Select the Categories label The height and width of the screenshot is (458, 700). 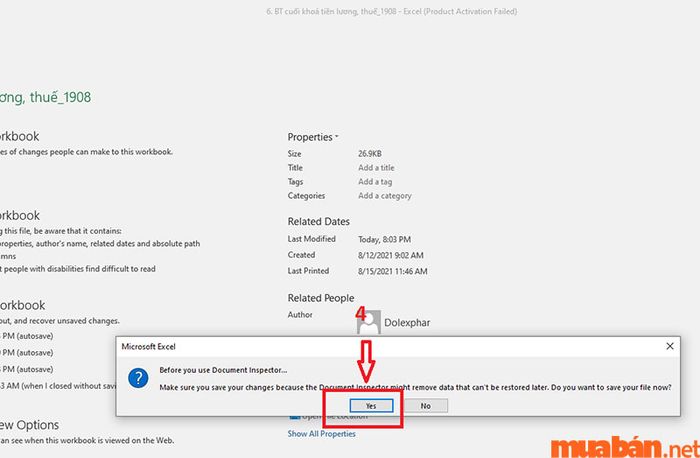[x=306, y=196]
